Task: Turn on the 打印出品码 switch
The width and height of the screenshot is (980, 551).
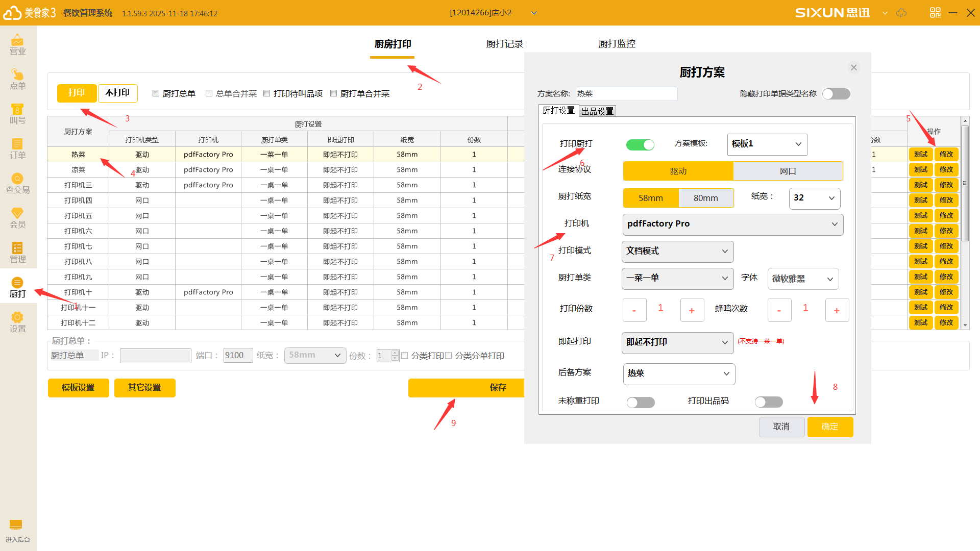Action: click(769, 402)
